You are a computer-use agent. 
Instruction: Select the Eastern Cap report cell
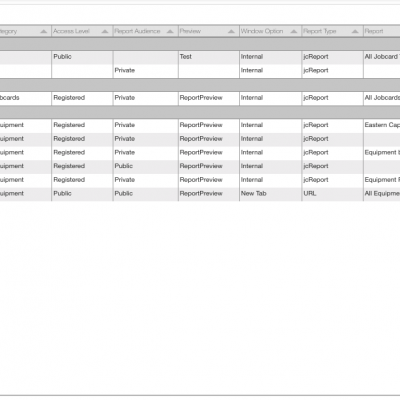[x=382, y=125]
